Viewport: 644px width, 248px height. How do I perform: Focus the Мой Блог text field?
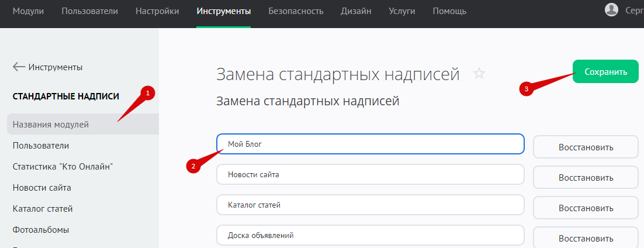370,144
